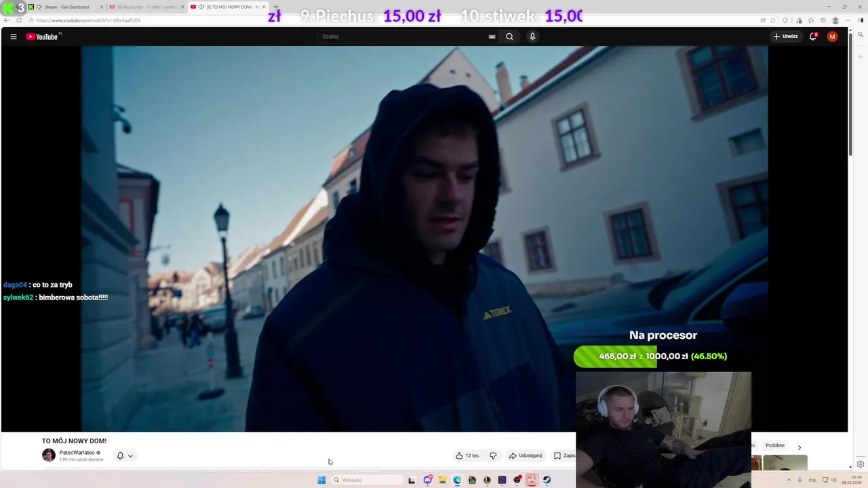The width and height of the screenshot is (868, 488).
Task: Open the red M account avatar menu
Action: point(832,37)
